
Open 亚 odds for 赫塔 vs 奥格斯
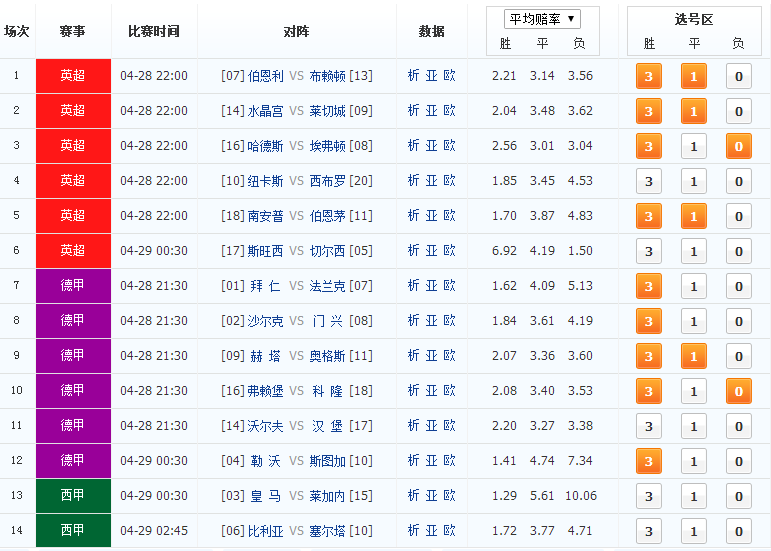click(x=431, y=355)
